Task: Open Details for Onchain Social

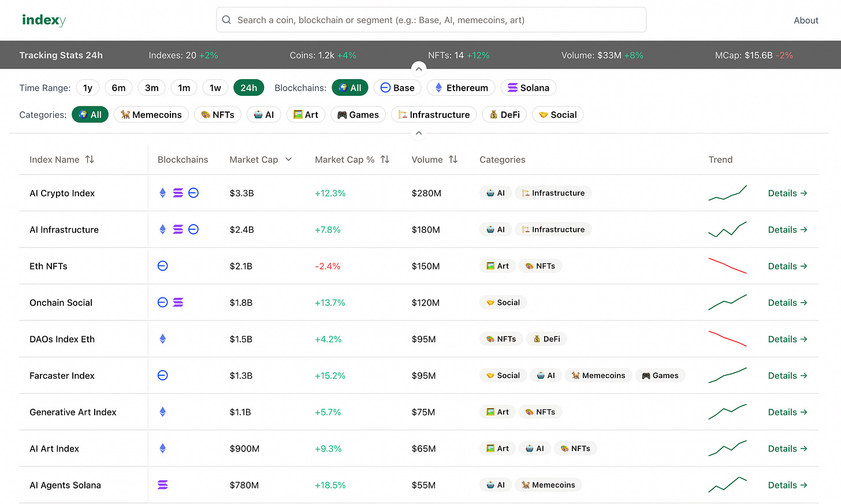Action: [787, 302]
